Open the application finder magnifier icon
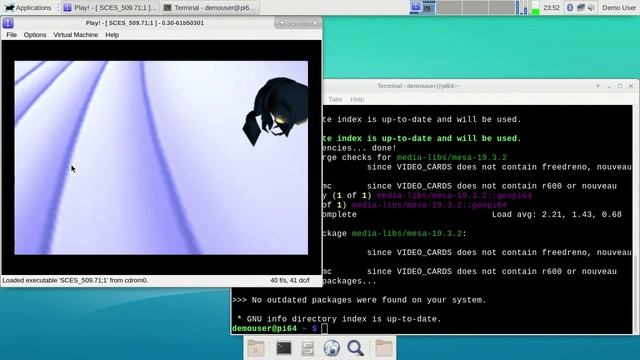 (356, 348)
